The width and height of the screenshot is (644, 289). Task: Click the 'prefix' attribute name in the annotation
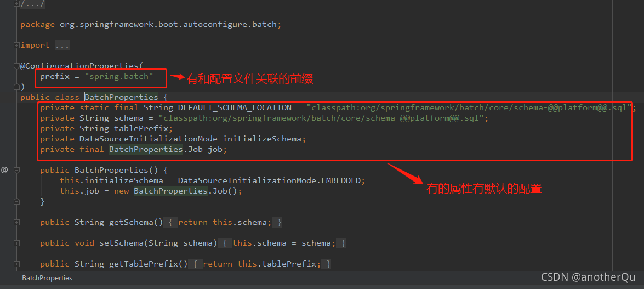(55, 76)
